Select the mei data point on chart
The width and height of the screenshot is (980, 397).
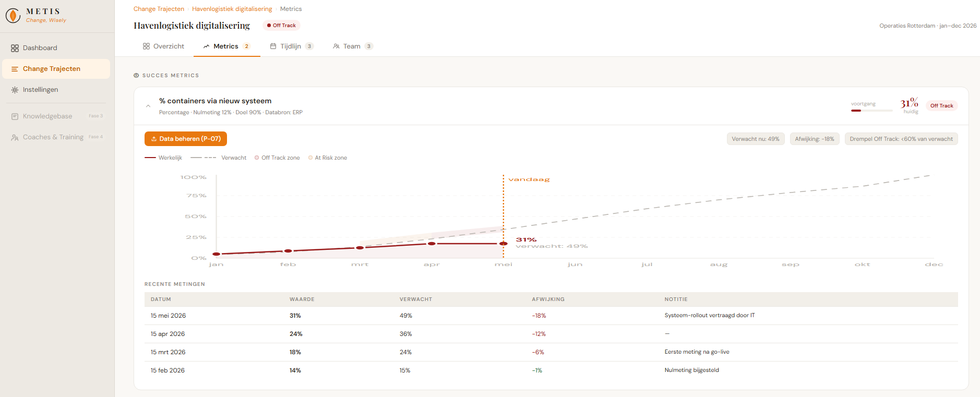tap(504, 244)
